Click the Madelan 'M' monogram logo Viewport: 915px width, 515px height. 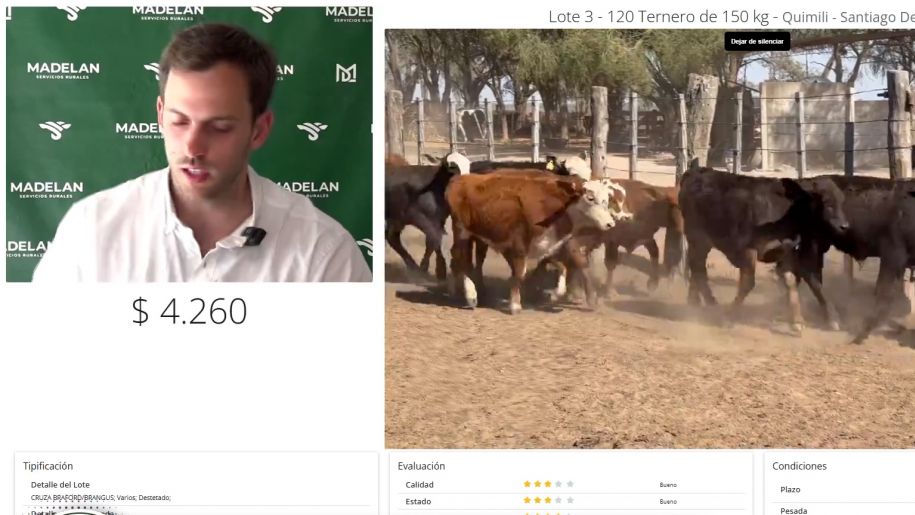pyautogui.click(x=345, y=73)
